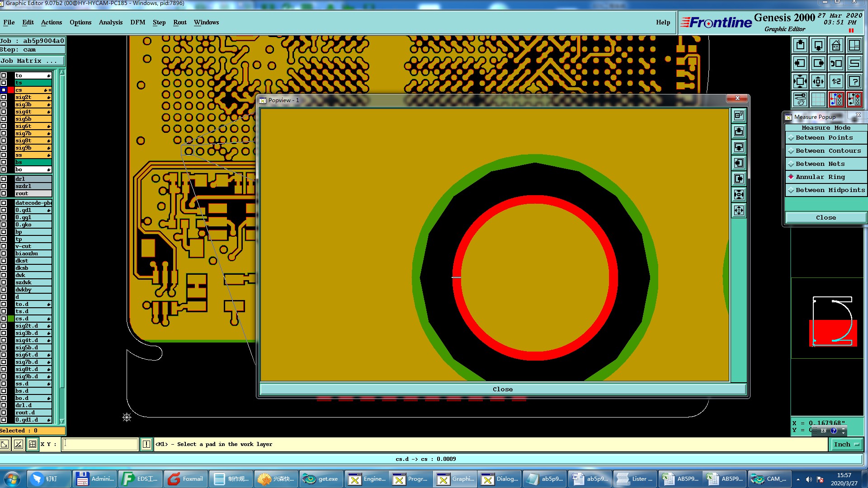Click the pan up icon in main toolbar
This screenshot has height=488, width=868.
[800, 45]
